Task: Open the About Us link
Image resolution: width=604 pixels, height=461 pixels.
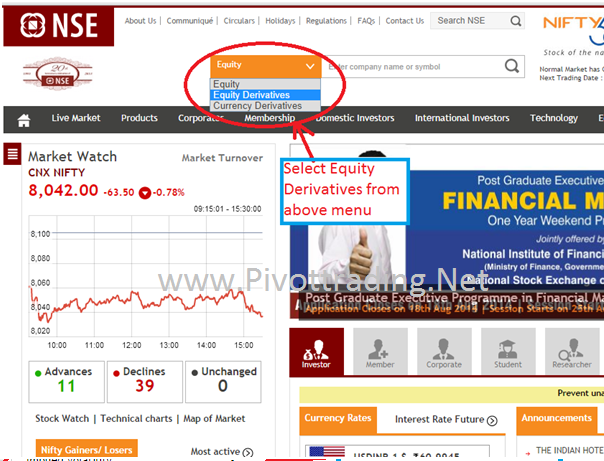Action: click(140, 21)
